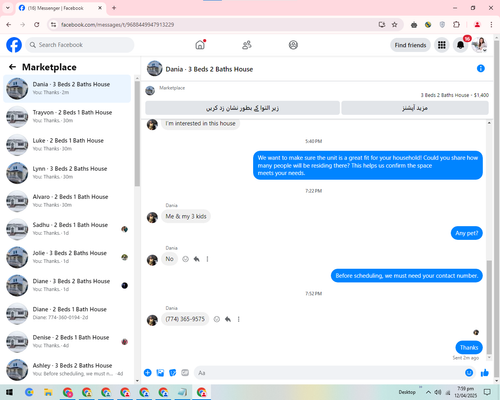
Task: Open conversation information icon
Action: click(481, 68)
